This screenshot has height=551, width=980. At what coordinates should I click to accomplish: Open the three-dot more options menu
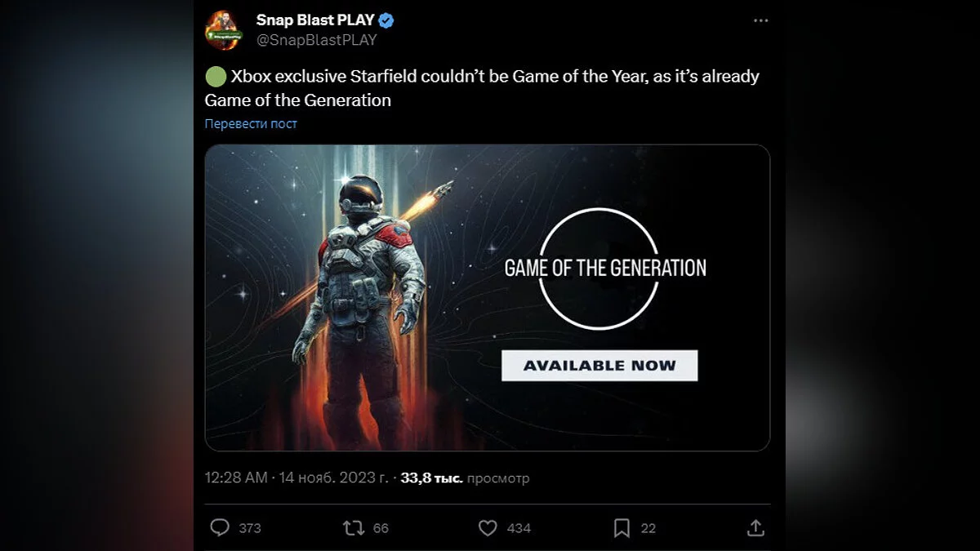pyautogui.click(x=760, y=21)
